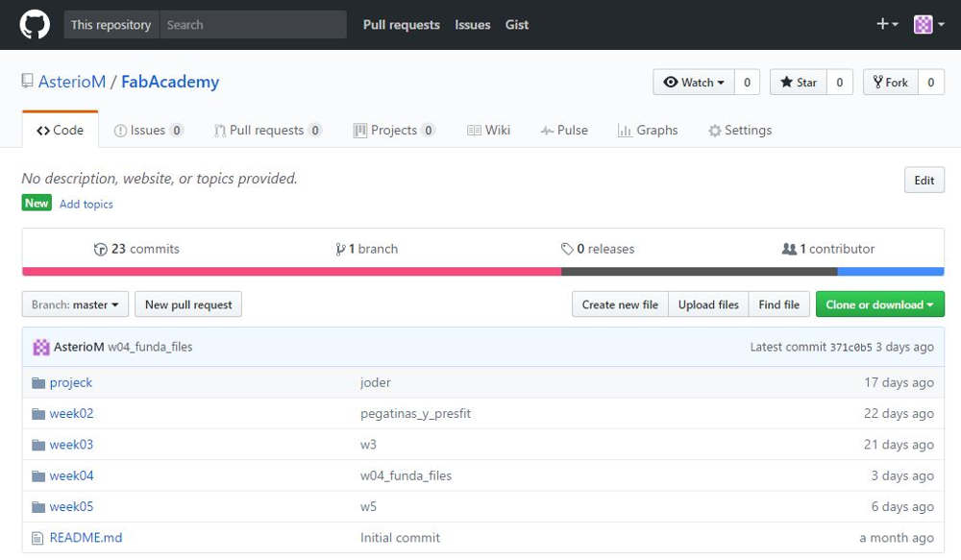Click the repository Search input field
961x560 pixels.
[253, 25]
